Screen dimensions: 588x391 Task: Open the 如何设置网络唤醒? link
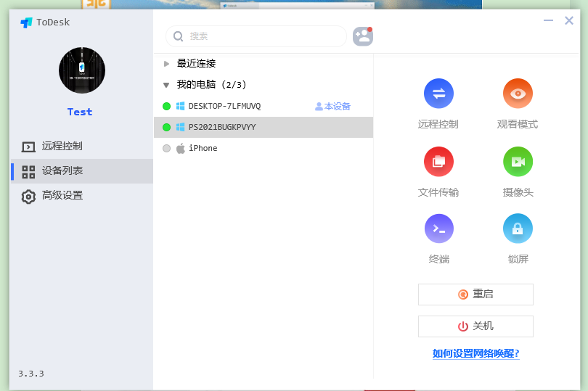tap(476, 353)
